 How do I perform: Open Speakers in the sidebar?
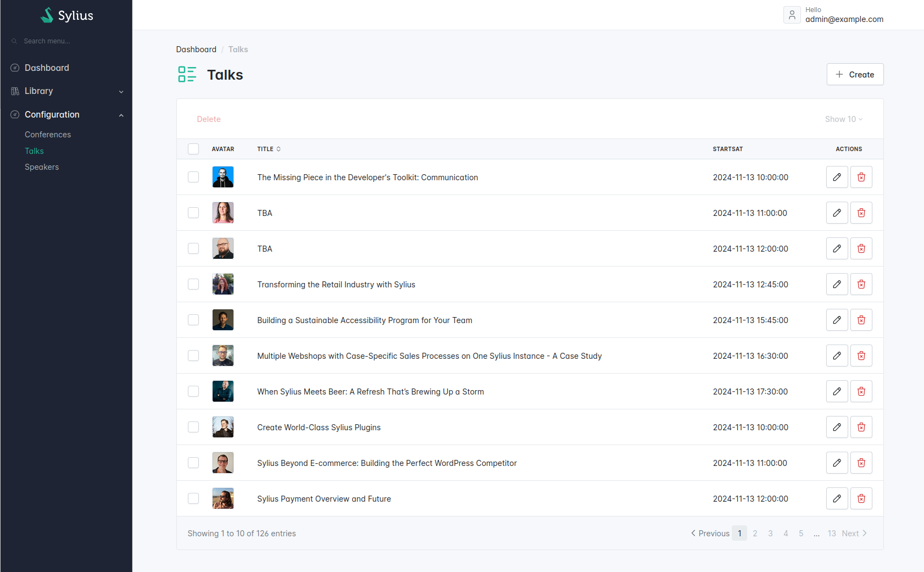tap(42, 167)
